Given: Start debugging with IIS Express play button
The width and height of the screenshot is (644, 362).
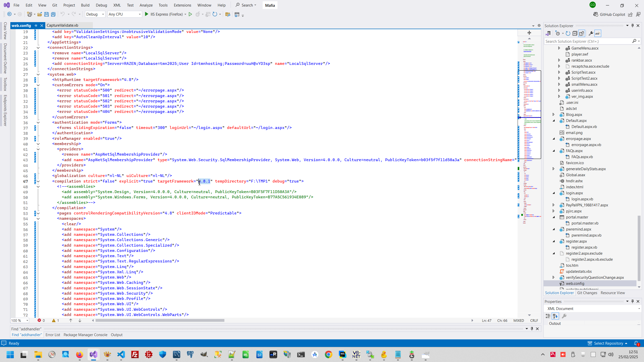Looking at the screenshot, I should click(147, 14).
